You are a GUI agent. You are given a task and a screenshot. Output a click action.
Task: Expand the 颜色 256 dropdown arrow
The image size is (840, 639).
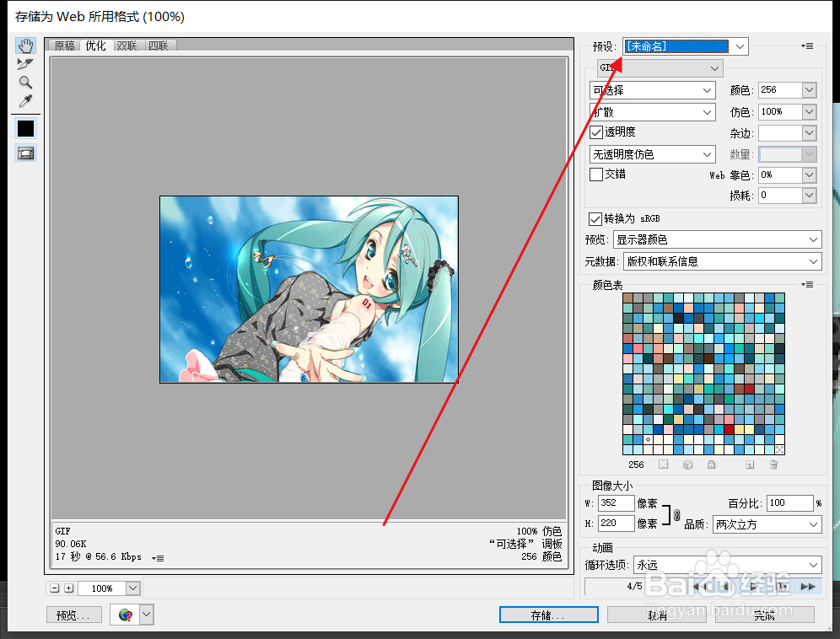tap(809, 90)
